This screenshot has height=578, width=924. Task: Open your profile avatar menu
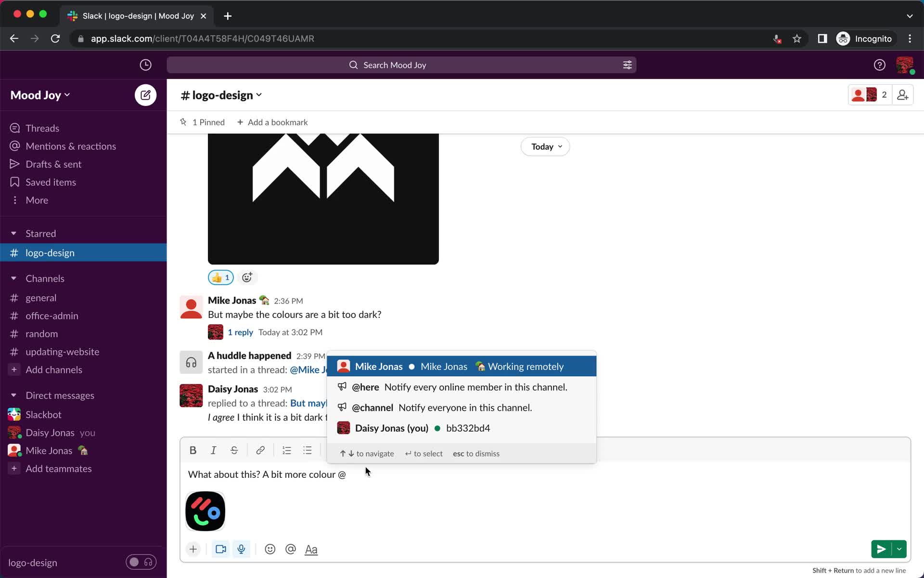[905, 65]
